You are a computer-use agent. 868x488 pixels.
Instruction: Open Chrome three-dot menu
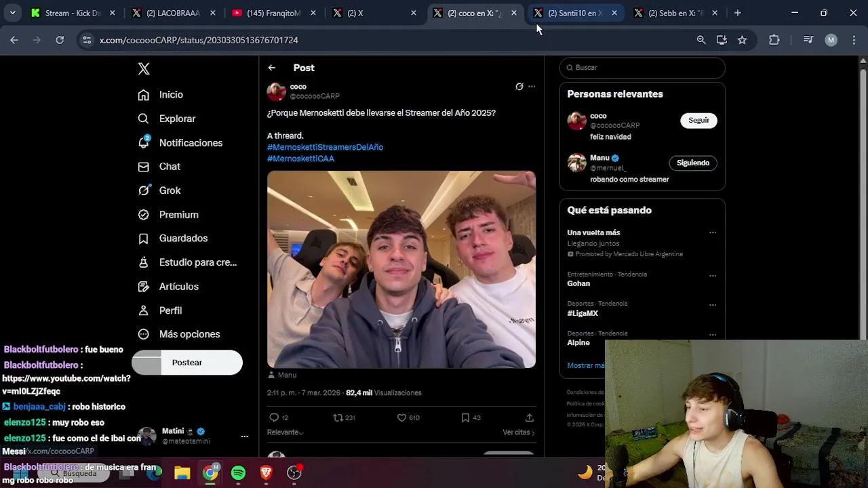click(853, 40)
